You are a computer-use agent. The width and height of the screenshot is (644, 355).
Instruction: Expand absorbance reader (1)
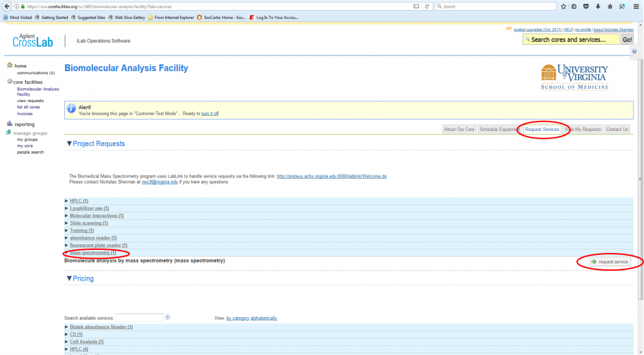(x=93, y=238)
